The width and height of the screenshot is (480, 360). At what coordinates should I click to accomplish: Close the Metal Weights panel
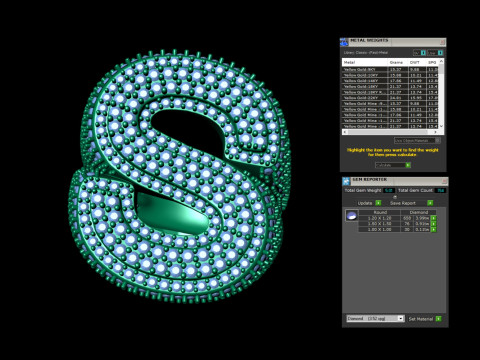(442, 42)
